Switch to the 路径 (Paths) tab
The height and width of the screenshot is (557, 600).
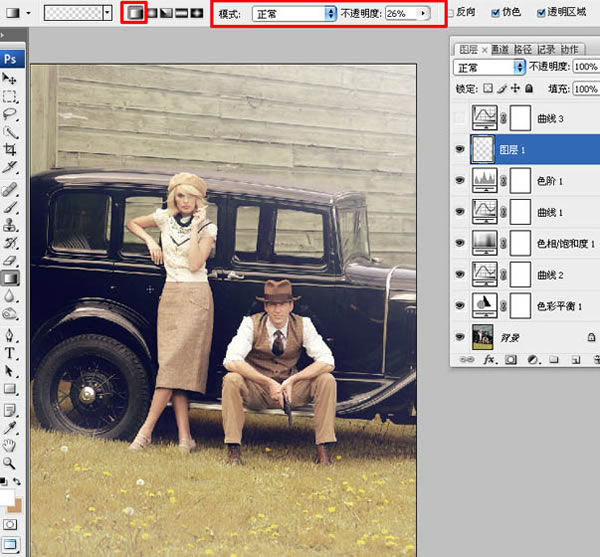[523, 49]
